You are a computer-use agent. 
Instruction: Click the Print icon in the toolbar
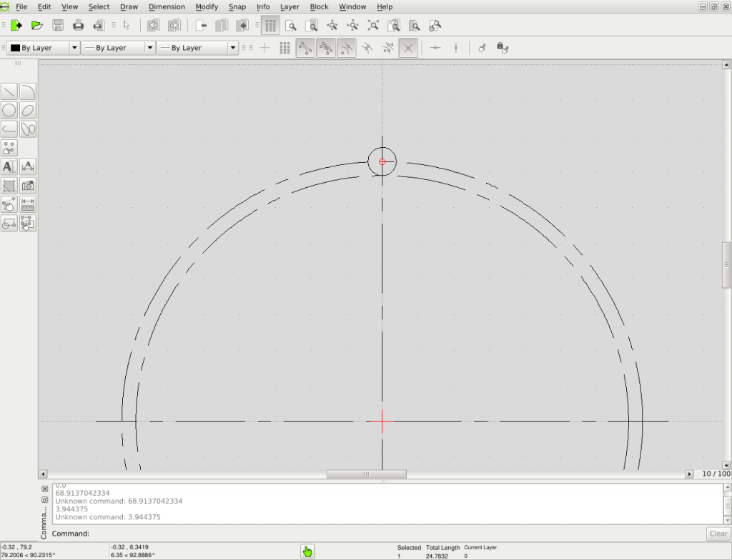tap(79, 25)
